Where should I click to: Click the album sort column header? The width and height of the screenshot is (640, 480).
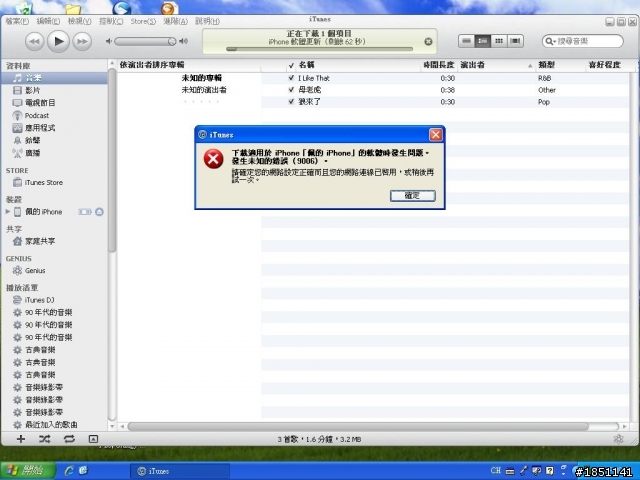189,65
